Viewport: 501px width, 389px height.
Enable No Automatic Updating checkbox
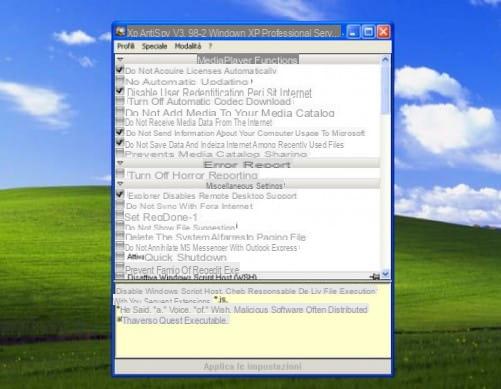(120, 80)
